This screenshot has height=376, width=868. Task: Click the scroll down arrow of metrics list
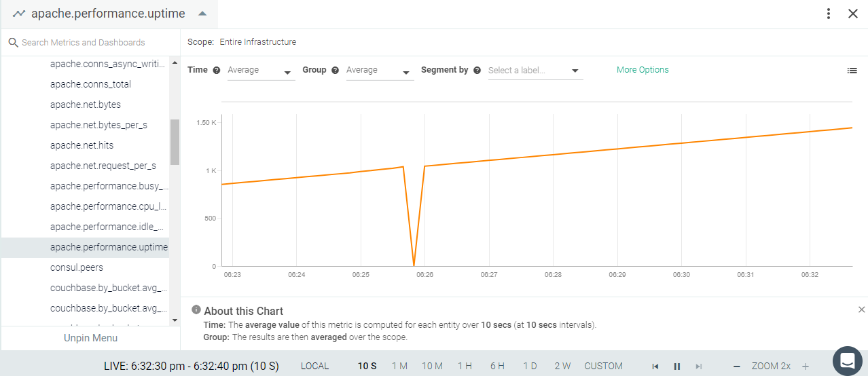pyautogui.click(x=175, y=320)
